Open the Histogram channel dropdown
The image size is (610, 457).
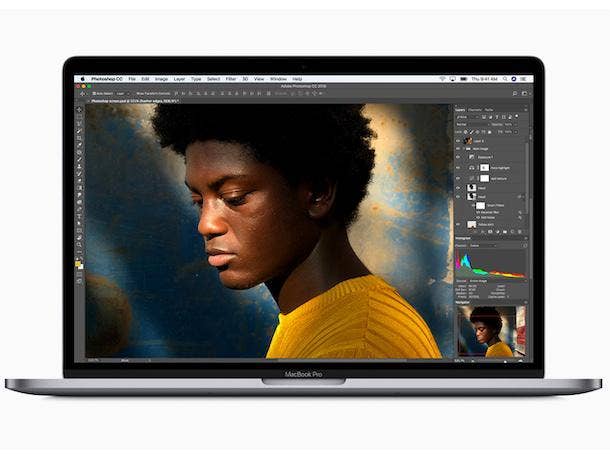(483, 245)
